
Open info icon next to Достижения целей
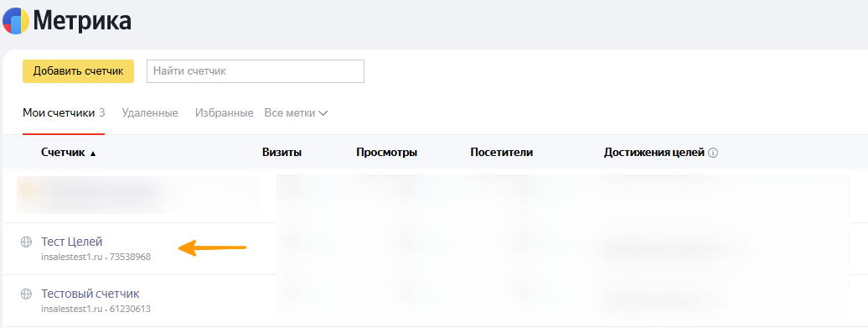tap(713, 153)
